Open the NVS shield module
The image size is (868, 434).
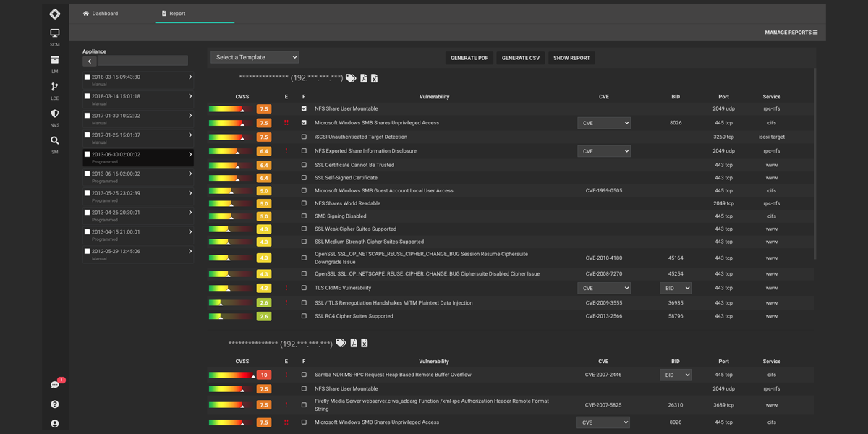55,114
